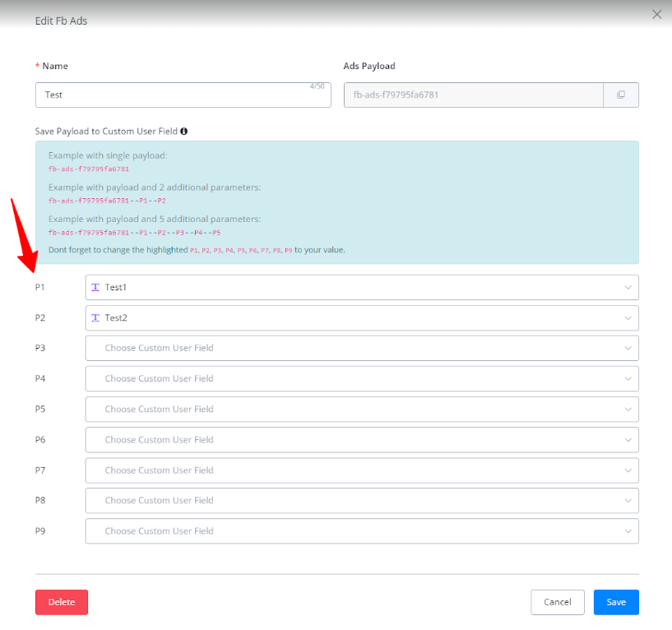The height and width of the screenshot is (630, 672).
Task: Open the P9 custom user field dropdown
Action: (362, 530)
